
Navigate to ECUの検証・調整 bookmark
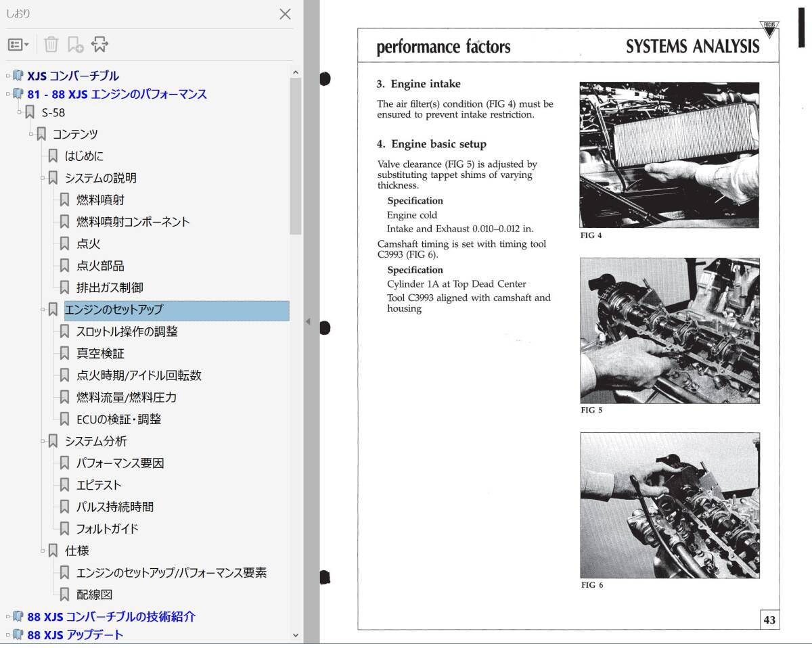pos(119,419)
